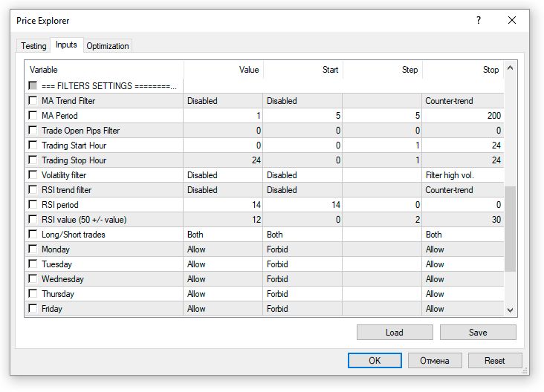
Task: Edit the MA Period value field
Action: click(222, 116)
